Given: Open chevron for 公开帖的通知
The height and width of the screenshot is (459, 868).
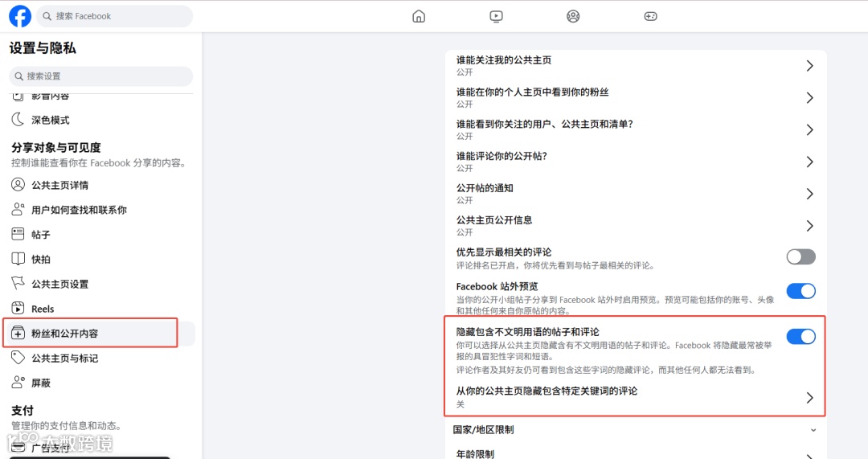Looking at the screenshot, I should coord(810,194).
